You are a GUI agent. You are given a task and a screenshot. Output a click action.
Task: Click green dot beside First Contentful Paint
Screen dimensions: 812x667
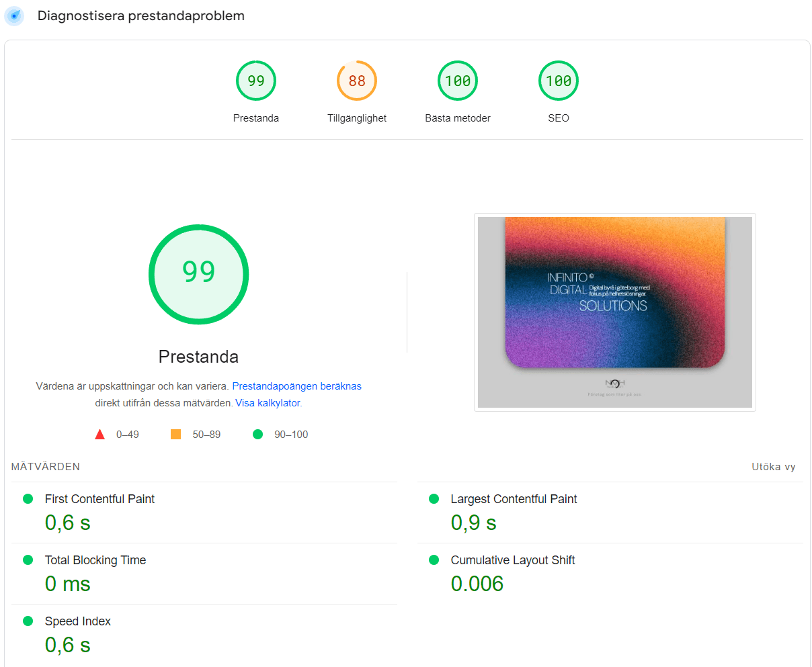28,498
